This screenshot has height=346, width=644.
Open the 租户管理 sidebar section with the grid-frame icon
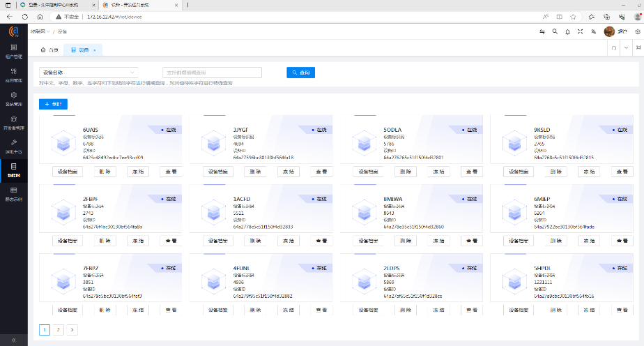pyautogui.click(x=13, y=52)
